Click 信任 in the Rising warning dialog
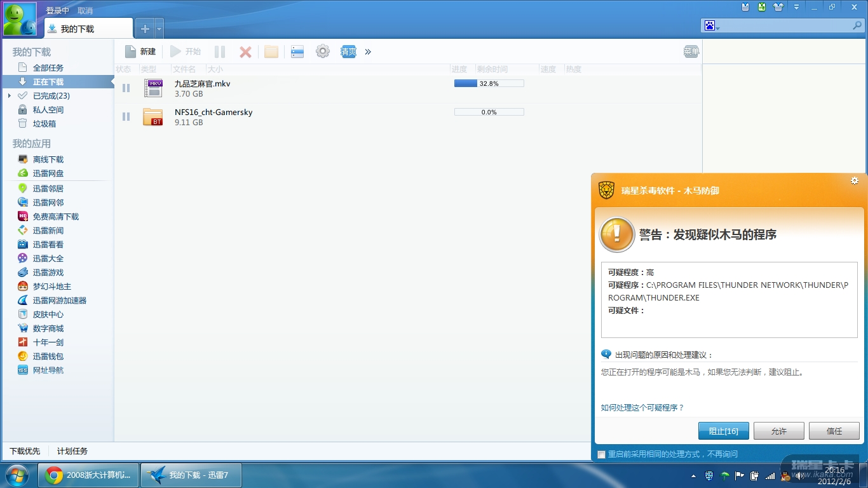 [834, 431]
